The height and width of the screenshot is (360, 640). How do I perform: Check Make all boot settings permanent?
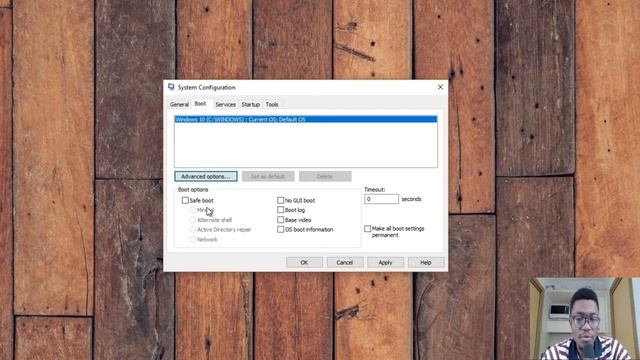coord(367,229)
